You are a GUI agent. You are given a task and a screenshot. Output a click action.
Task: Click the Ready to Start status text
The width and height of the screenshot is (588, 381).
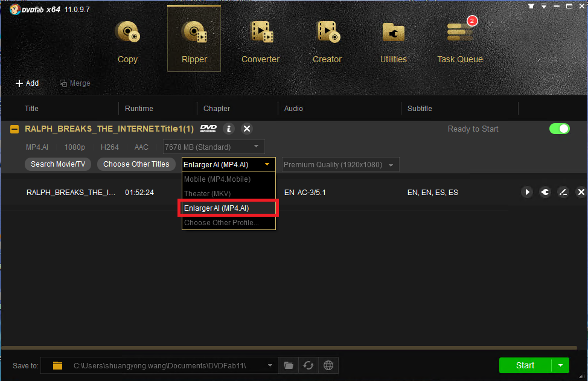473,129
